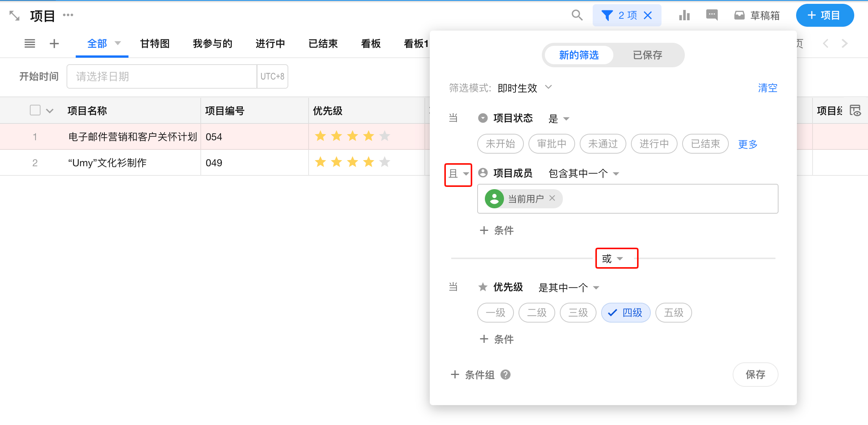Screen dimensions: 868x425
Task: Open the 甘特图 view tab
Action: tap(155, 44)
